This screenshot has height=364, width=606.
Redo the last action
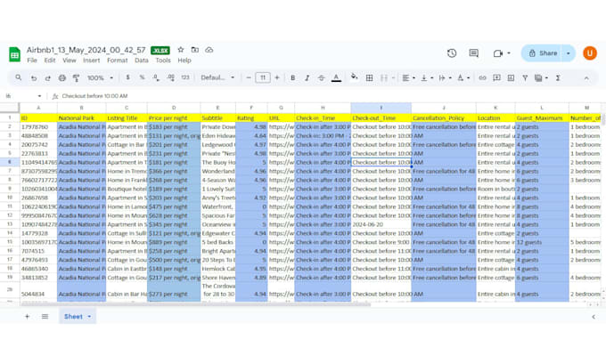47,78
